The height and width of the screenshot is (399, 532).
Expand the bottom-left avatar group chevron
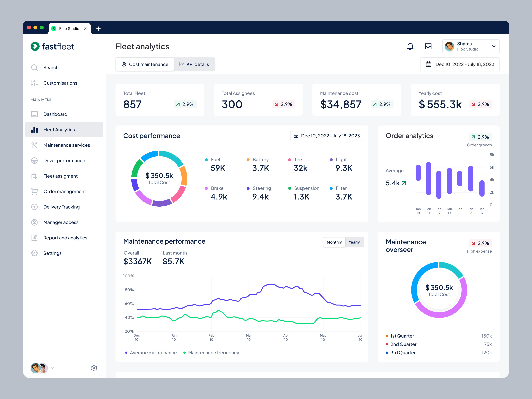pyautogui.click(x=52, y=368)
